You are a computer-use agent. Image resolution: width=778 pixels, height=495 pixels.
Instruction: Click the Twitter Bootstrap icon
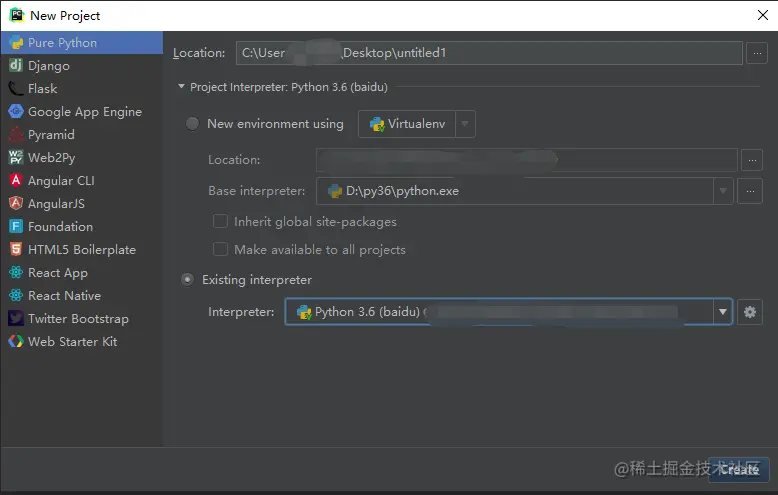click(16, 319)
